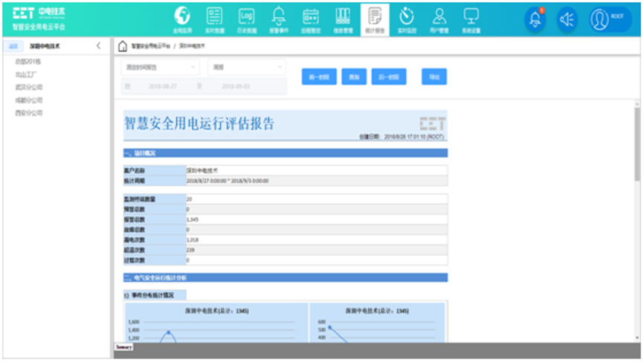Toggle the speaker sound icon
This screenshot has width=644, height=362.
(567, 20)
